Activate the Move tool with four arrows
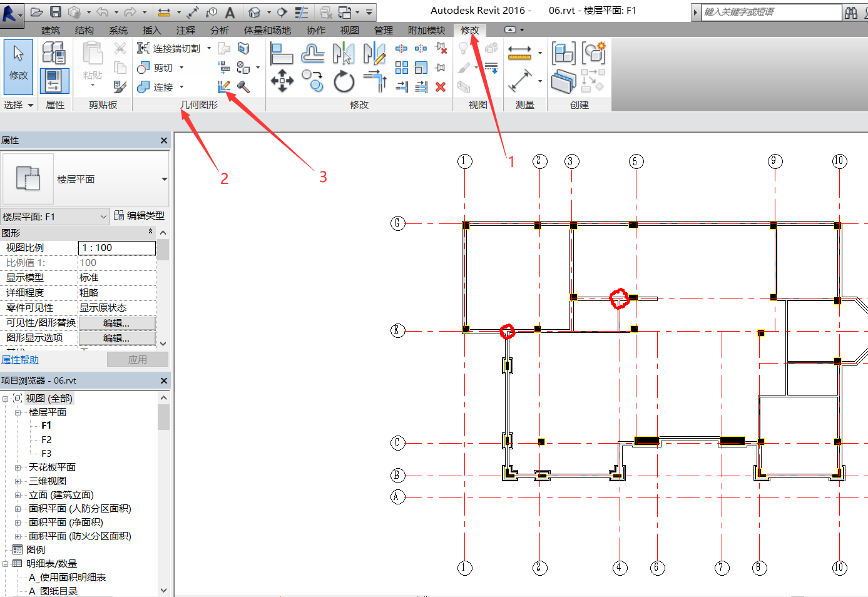Image resolution: width=868 pixels, height=597 pixels. click(x=282, y=81)
